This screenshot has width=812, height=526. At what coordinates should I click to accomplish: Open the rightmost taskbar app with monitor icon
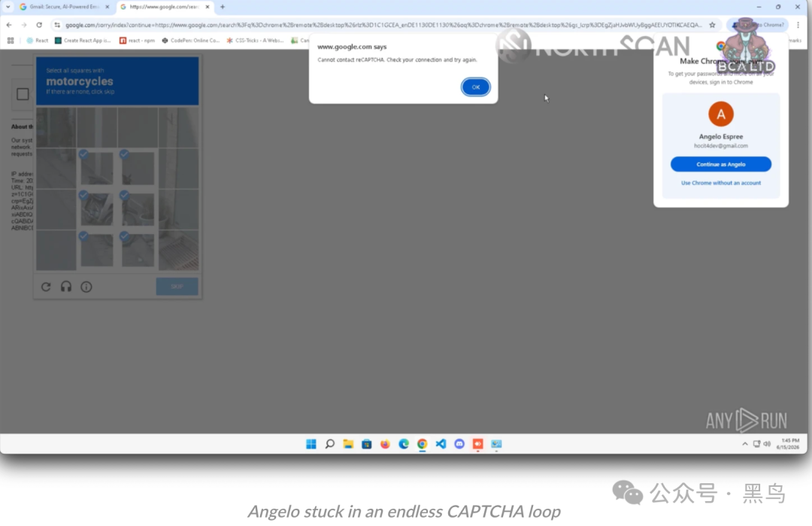[x=496, y=444]
